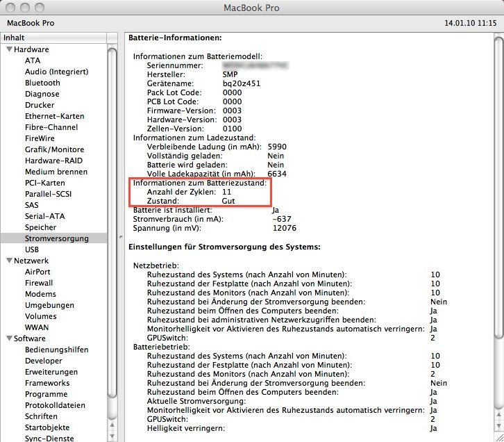Click Volle Ladekapazität value 6634
504x442 pixels.
coord(277,174)
